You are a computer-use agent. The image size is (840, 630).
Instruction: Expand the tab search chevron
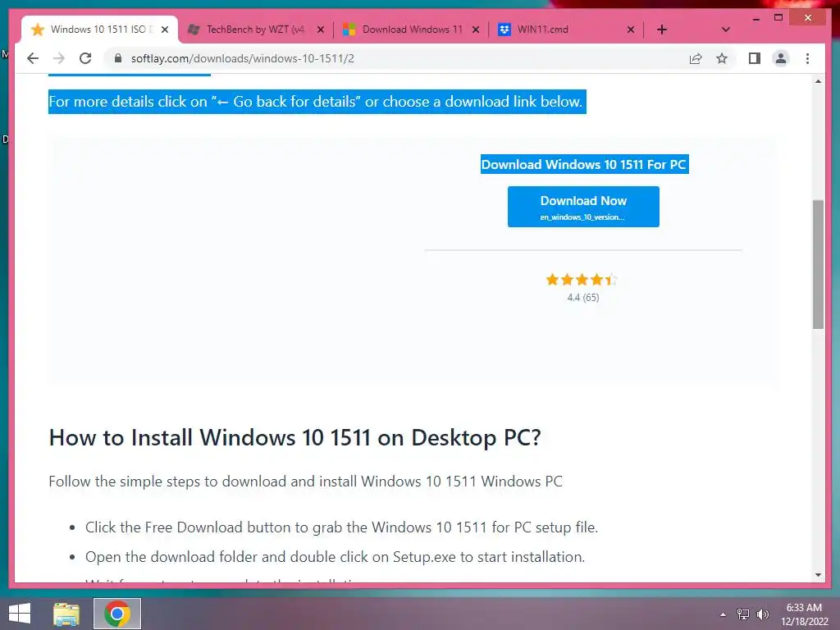[726, 30]
